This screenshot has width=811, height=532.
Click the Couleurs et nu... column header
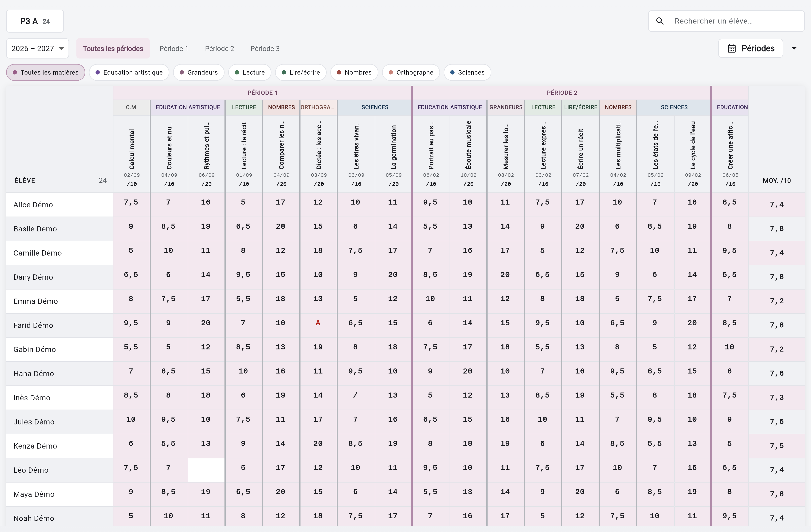pos(169,154)
